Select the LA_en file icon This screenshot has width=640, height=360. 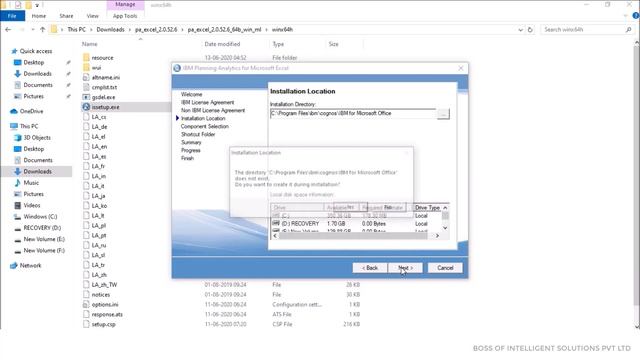(x=86, y=146)
